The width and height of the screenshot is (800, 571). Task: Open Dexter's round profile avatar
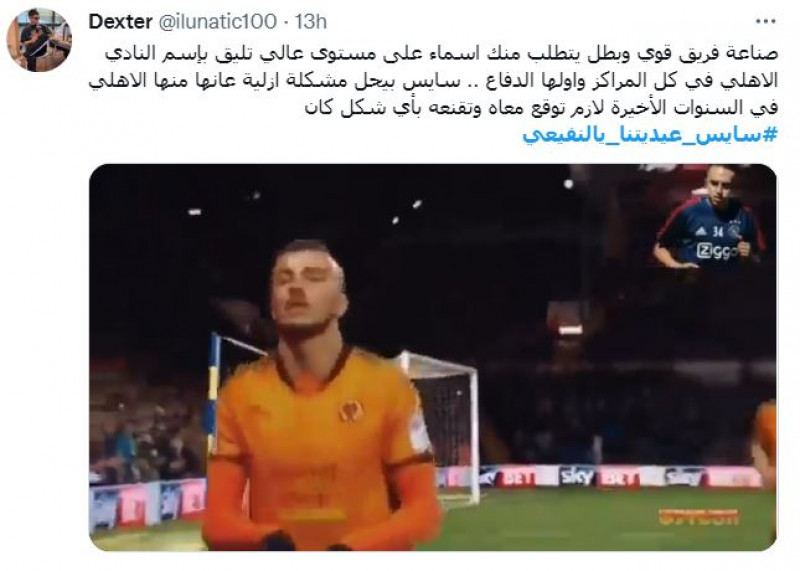point(39,39)
